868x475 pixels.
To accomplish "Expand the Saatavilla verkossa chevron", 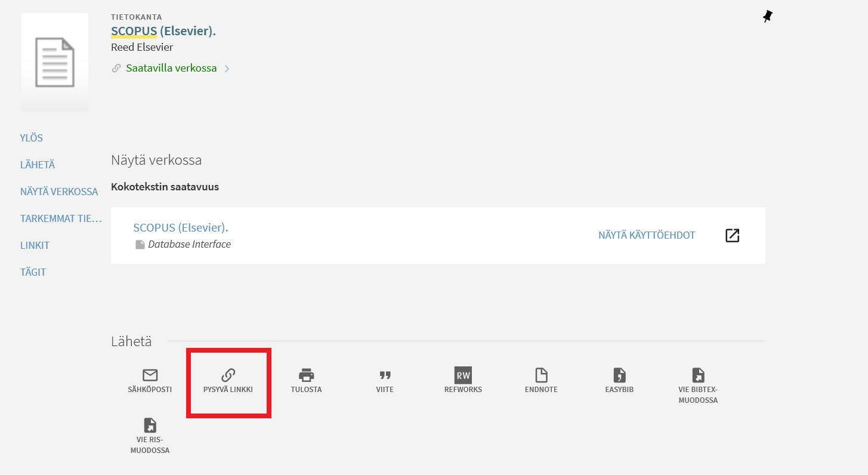I will pyautogui.click(x=227, y=69).
